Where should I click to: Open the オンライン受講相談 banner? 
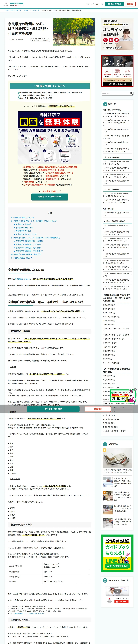click(x=117, y=34)
